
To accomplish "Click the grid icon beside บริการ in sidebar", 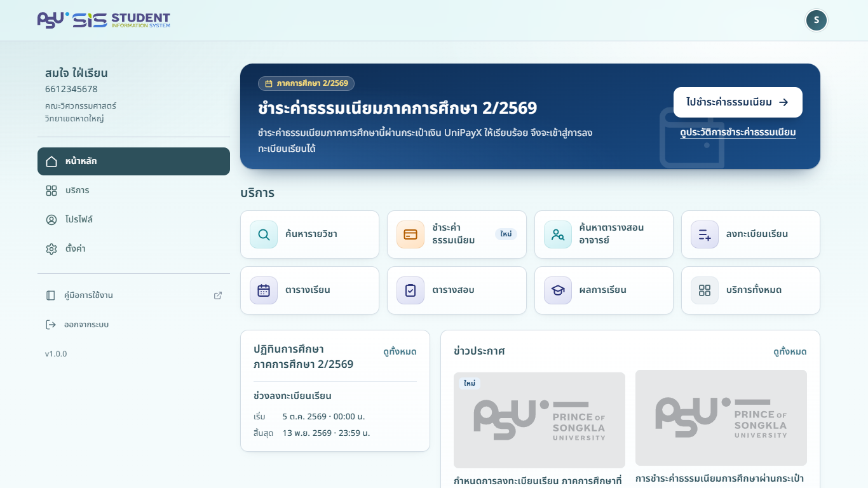I will (51, 191).
